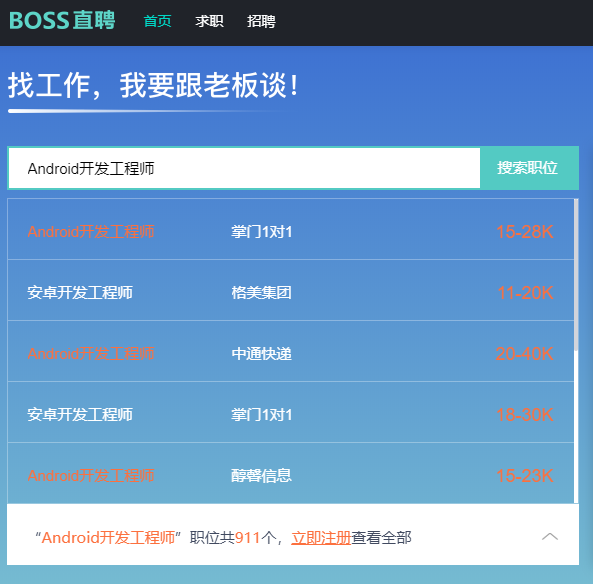Open the 安卓开发工程师 job paying 18-30K

point(290,412)
